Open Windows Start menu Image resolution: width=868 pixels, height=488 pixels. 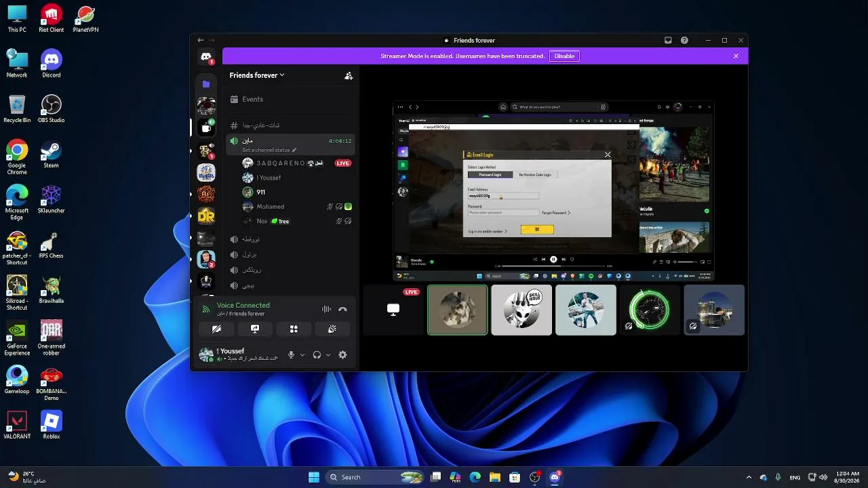point(314,477)
